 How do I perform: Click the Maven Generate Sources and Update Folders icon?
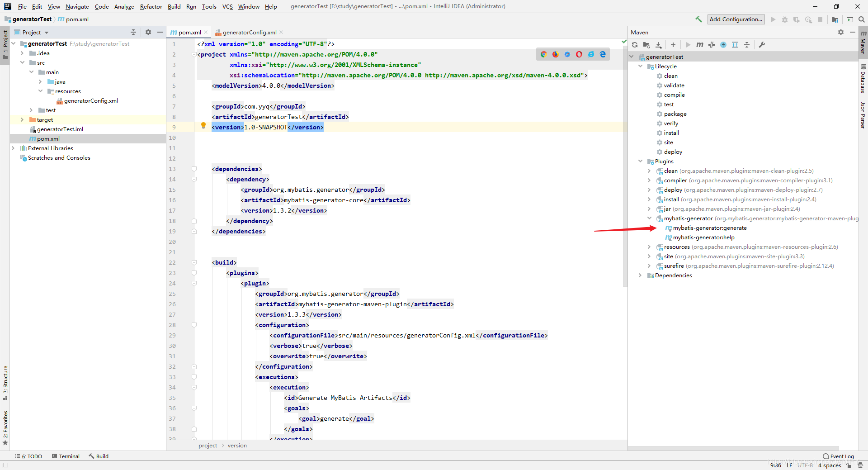pyautogui.click(x=646, y=45)
